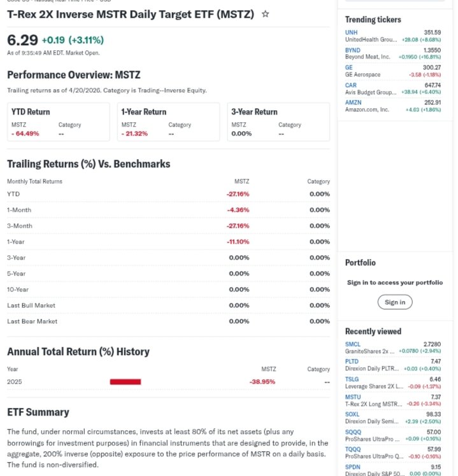Click the star icon beside MSTZ title

[265, 14]
